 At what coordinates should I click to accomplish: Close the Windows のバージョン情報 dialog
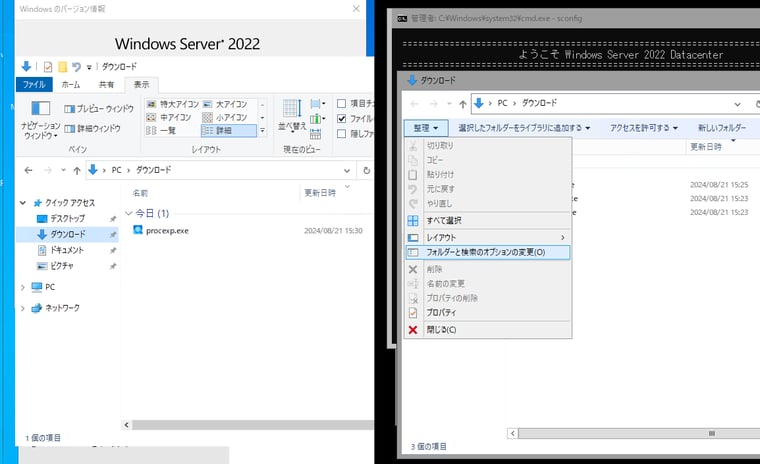tap(356, 9)
